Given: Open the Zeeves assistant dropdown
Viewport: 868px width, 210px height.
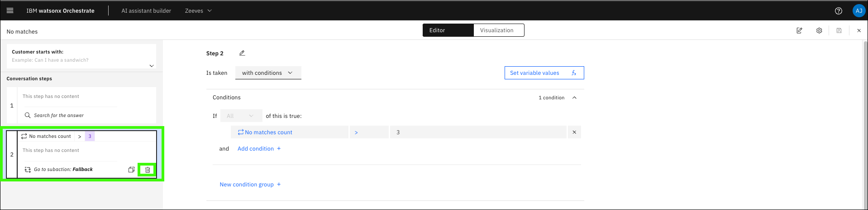Looking at the screenshot, I should (x=198, y=10).
